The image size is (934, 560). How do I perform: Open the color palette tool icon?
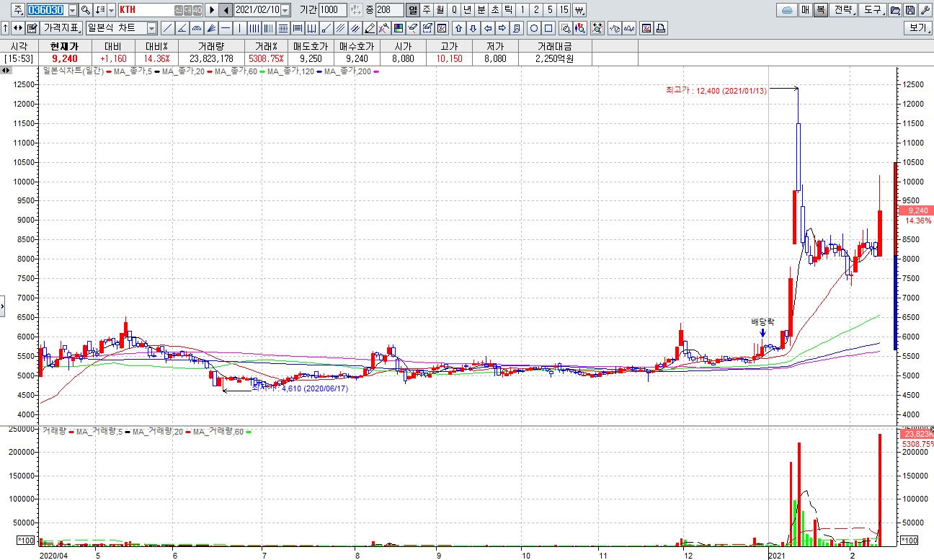398,29
